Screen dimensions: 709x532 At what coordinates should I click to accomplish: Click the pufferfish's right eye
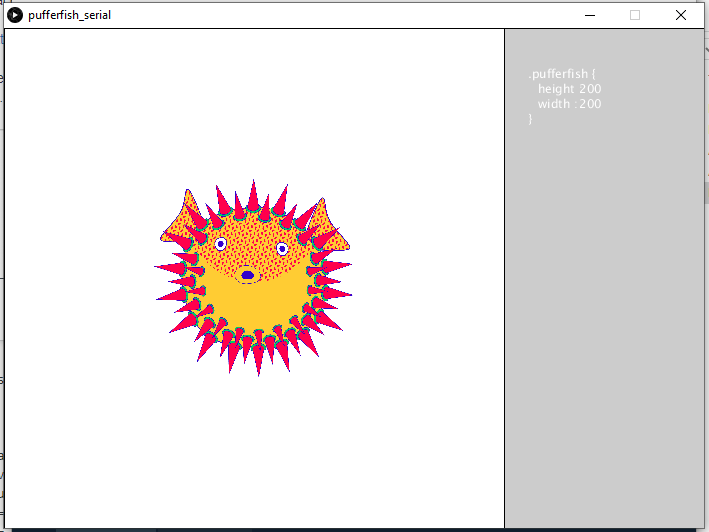tap(282, 248)
